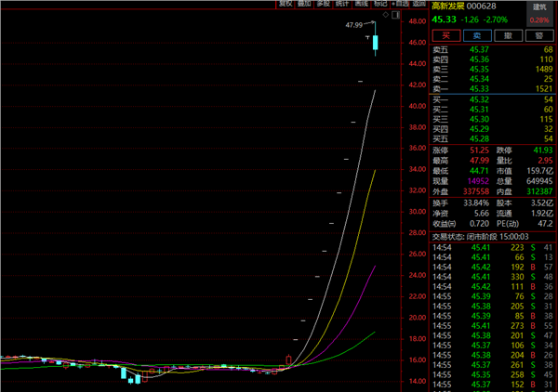This screenshot has width=558, height=392.
Task: Click the 外盘 value 337558
Action: 476,191
